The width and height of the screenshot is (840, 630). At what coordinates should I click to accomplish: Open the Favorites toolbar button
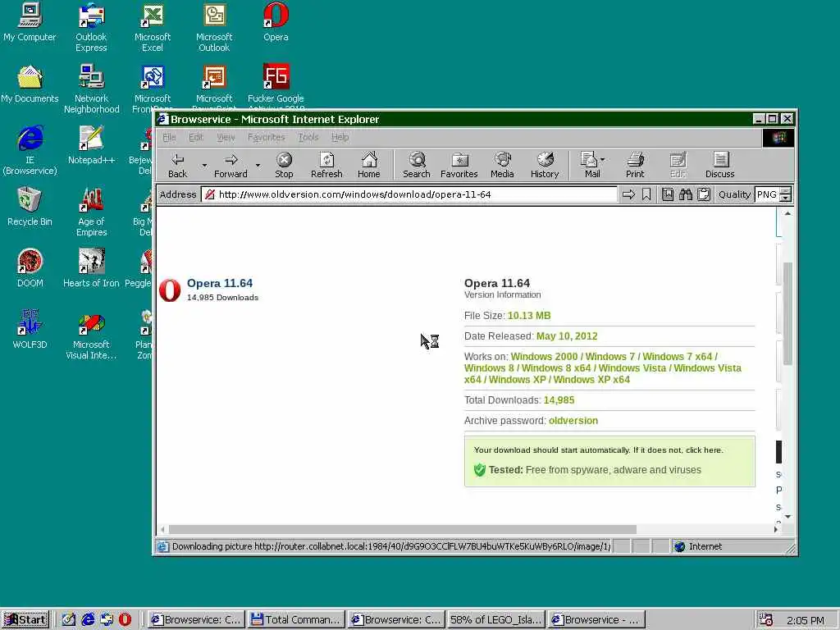(x=459, y=165)
